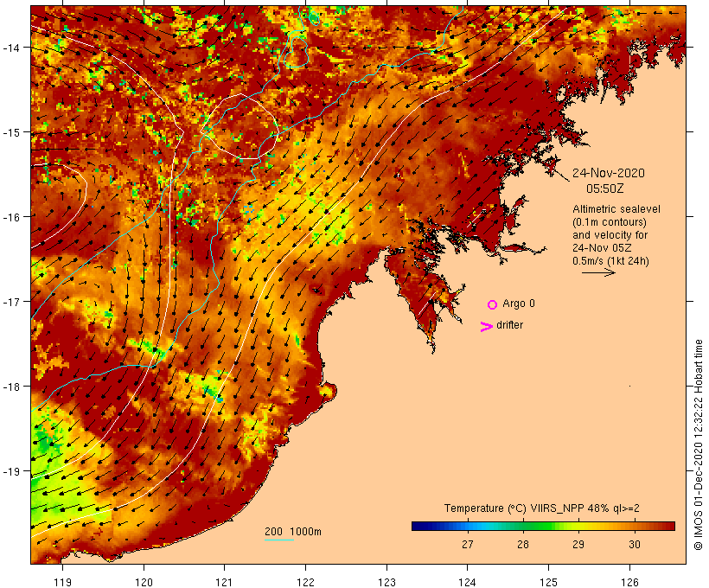Click the '0.5m/s (1kt 24h)' scale text
This screenshot has height=588, width=709.
(610, 261)
